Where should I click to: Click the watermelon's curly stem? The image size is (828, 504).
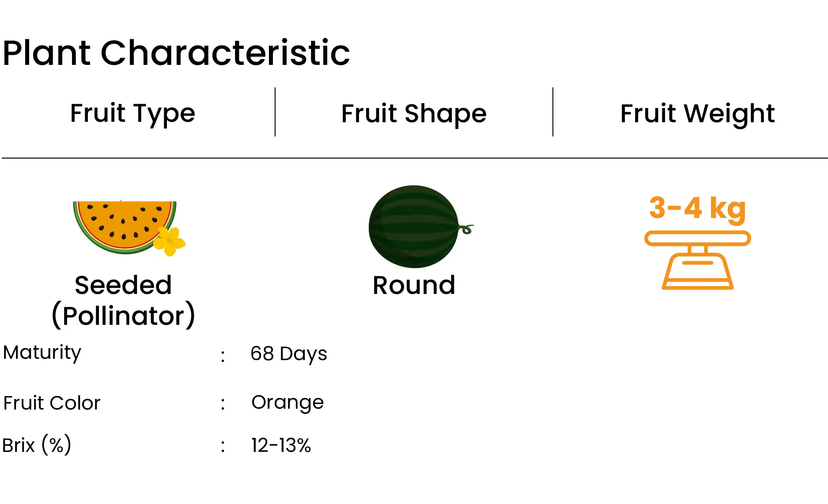466,229
